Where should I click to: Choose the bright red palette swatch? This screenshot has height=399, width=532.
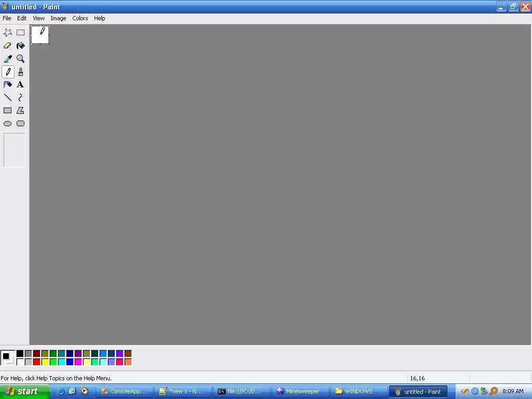(37, 362)
